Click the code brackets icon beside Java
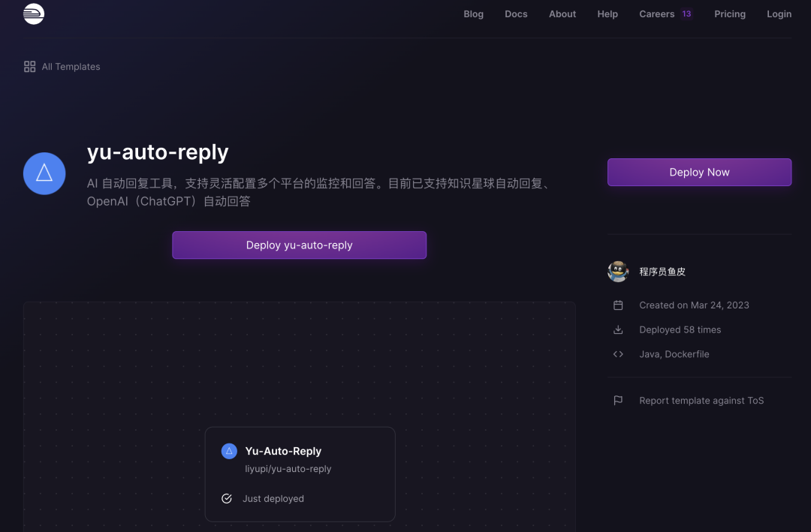 [x=618, y=354]
